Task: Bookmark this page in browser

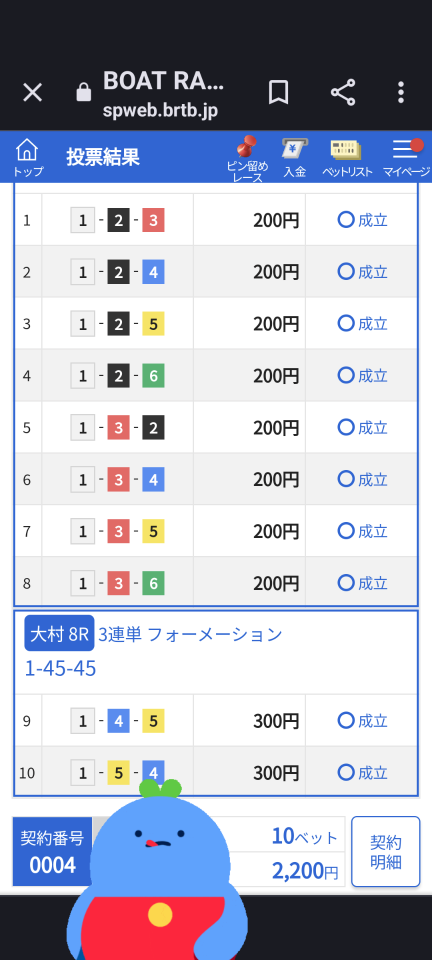Action: [x=278, y=93]
